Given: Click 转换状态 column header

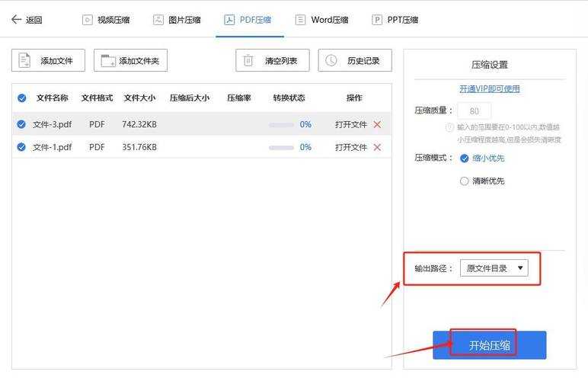Looking at the screenshot, I should pyautogui.click(x=289, y=98).
